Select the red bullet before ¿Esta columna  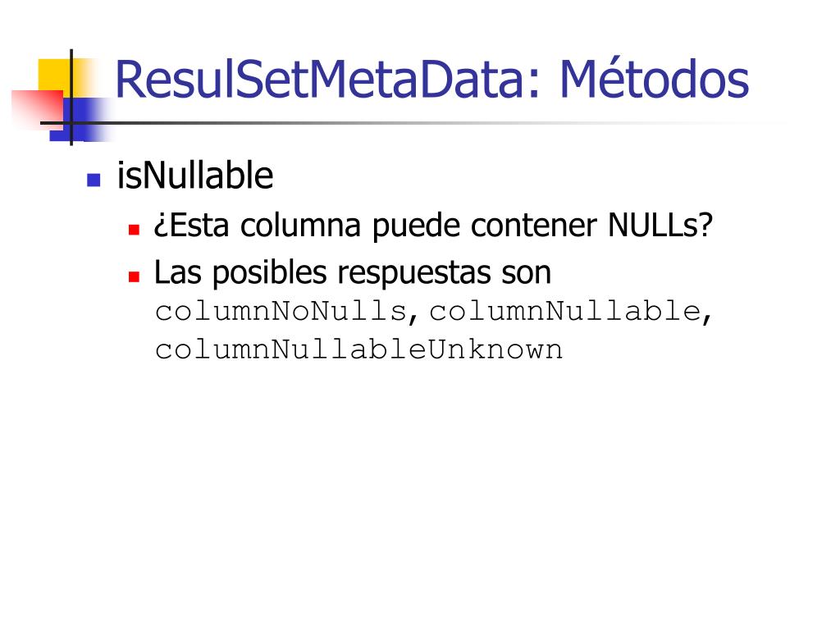click(134, 230)
